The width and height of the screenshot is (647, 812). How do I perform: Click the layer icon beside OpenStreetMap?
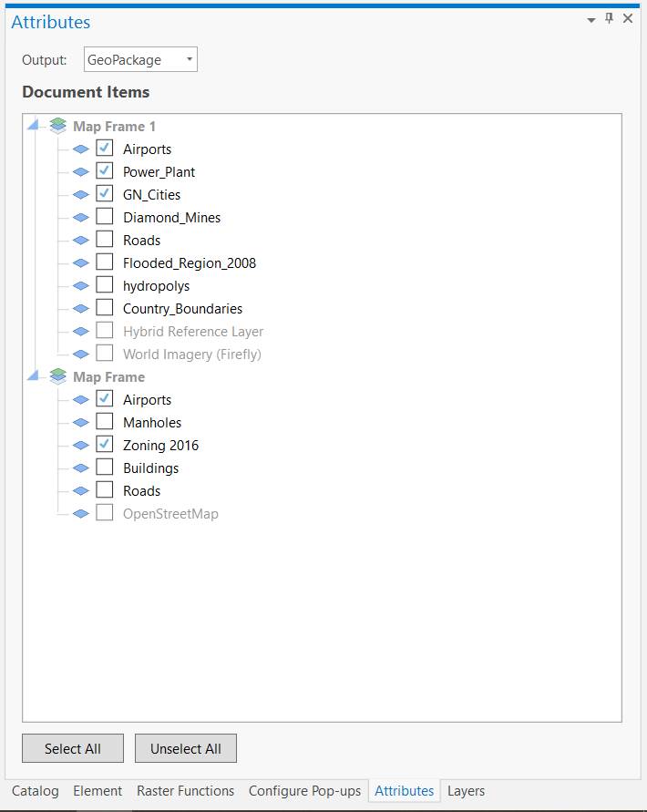coord(81,514)
